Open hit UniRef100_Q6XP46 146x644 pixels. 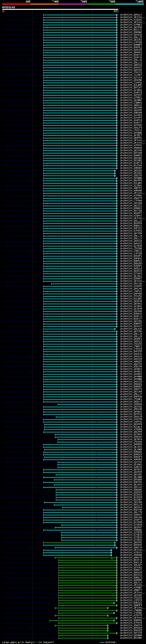coord(131,27)
